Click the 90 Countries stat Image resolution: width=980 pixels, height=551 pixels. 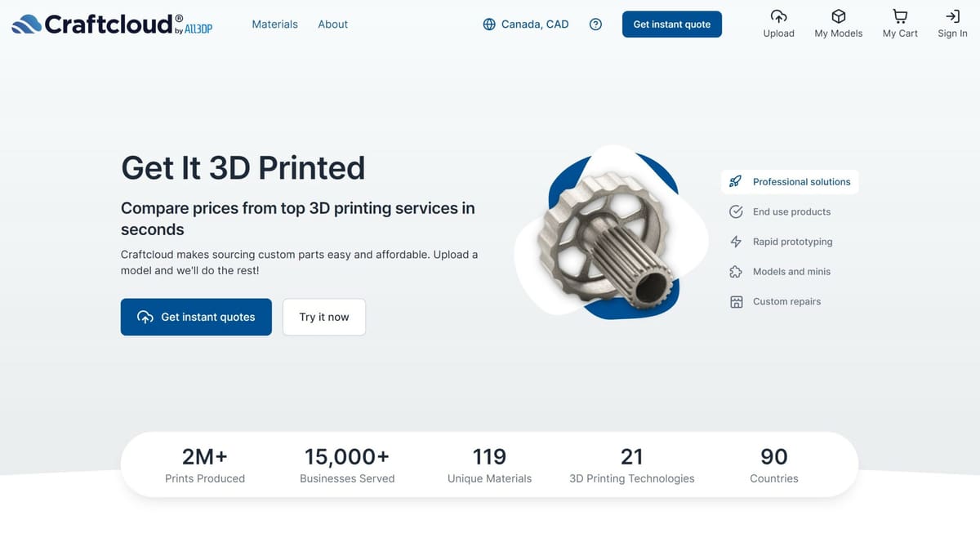coord(774,465)
